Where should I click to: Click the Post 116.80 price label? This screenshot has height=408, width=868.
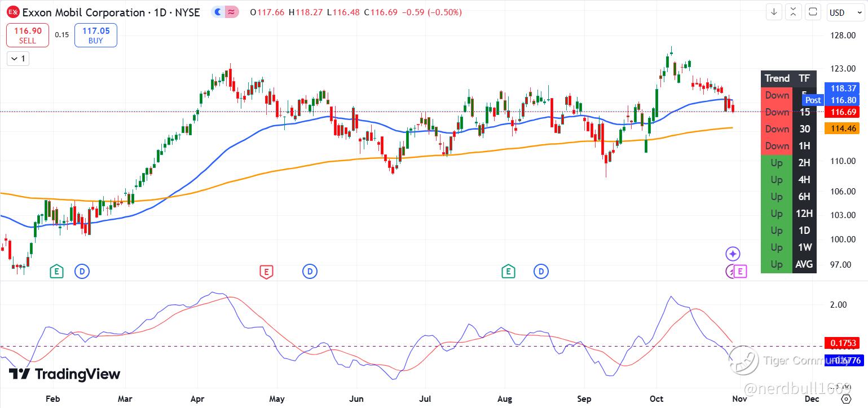(x=831, y=100)
